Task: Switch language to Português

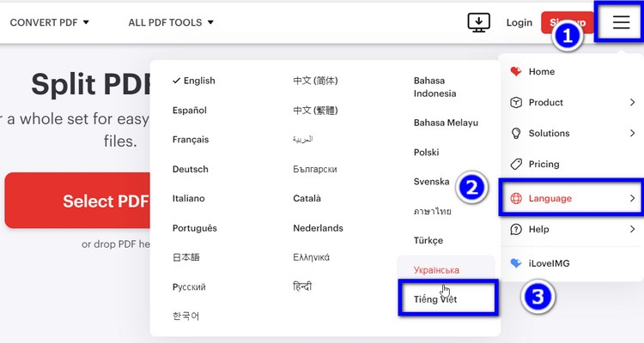Action: 195,228
